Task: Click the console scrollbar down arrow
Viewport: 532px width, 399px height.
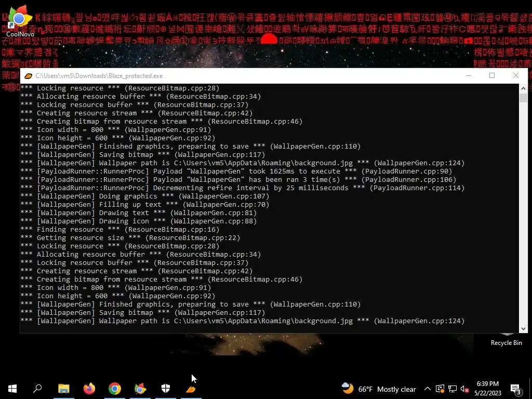Action: 523,328
